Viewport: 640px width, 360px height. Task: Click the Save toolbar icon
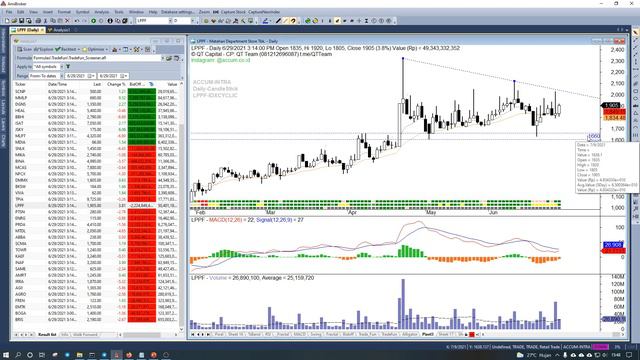point(21,21)
